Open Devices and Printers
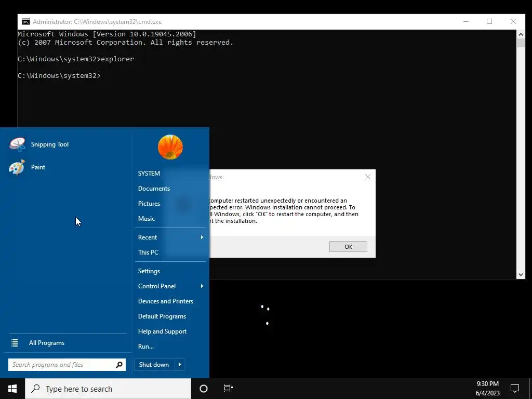 pyautogui.click(x=166, y=301)
